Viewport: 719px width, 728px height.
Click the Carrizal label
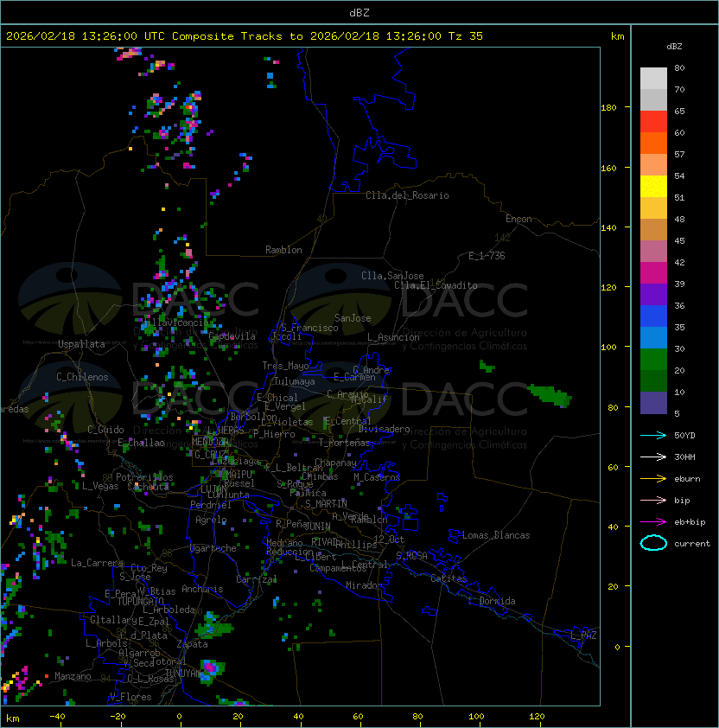coord(256,579)
